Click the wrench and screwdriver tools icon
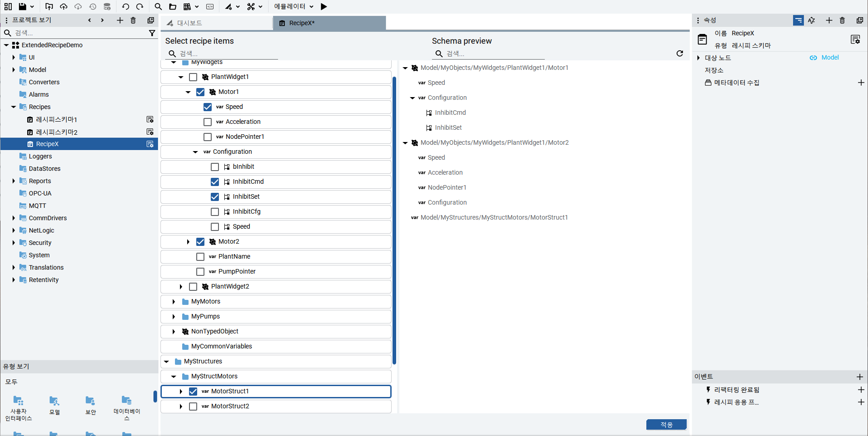868x436 pixels. coord(251,6)
